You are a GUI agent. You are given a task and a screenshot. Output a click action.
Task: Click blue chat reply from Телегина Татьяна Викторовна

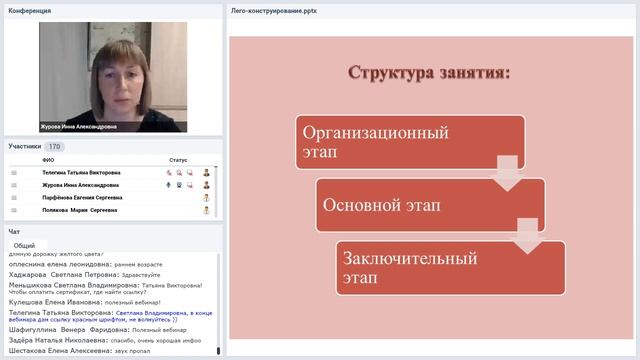point(111,316)
